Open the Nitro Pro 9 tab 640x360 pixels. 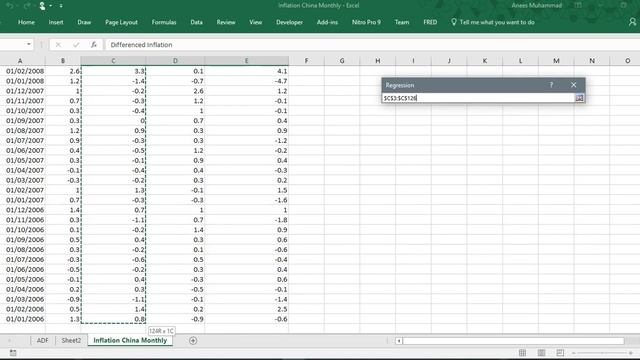click(366, 22)
